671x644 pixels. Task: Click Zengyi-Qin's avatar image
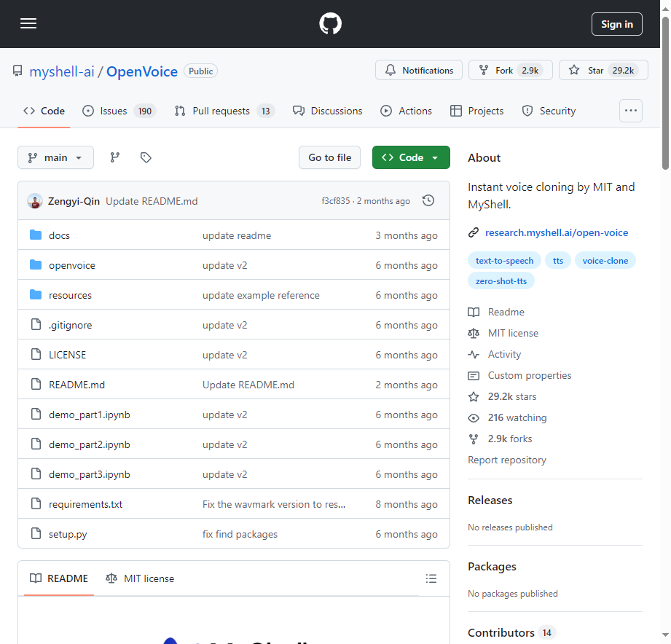tap(35, 201)
